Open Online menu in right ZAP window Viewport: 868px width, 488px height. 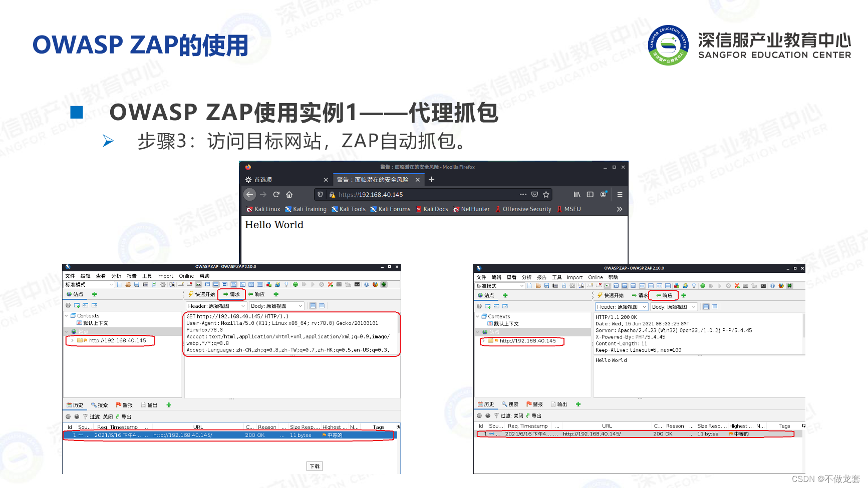pyautogui.click(x=596, y=277)
